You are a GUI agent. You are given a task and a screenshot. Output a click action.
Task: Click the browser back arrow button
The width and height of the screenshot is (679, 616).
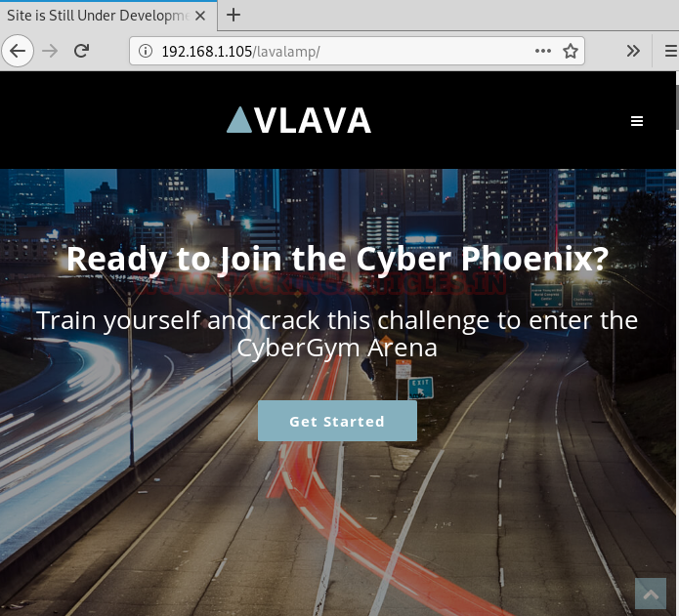point(18,51)
